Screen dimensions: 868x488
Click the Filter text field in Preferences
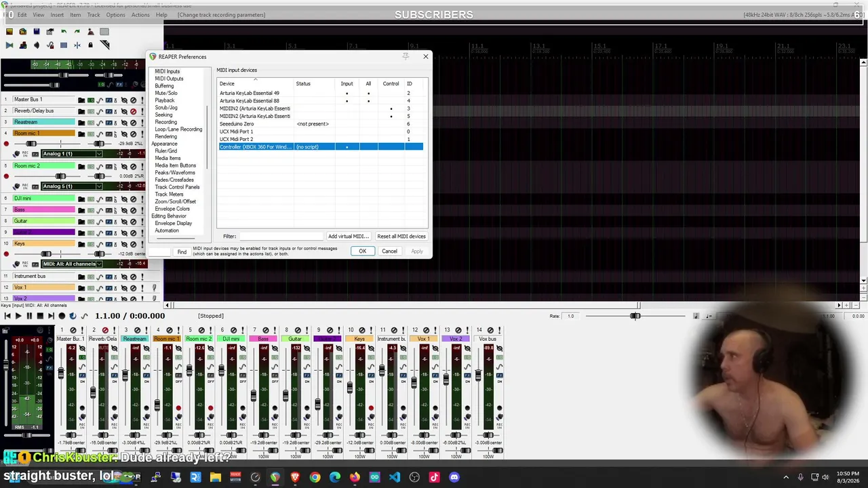tap(281, 237)
